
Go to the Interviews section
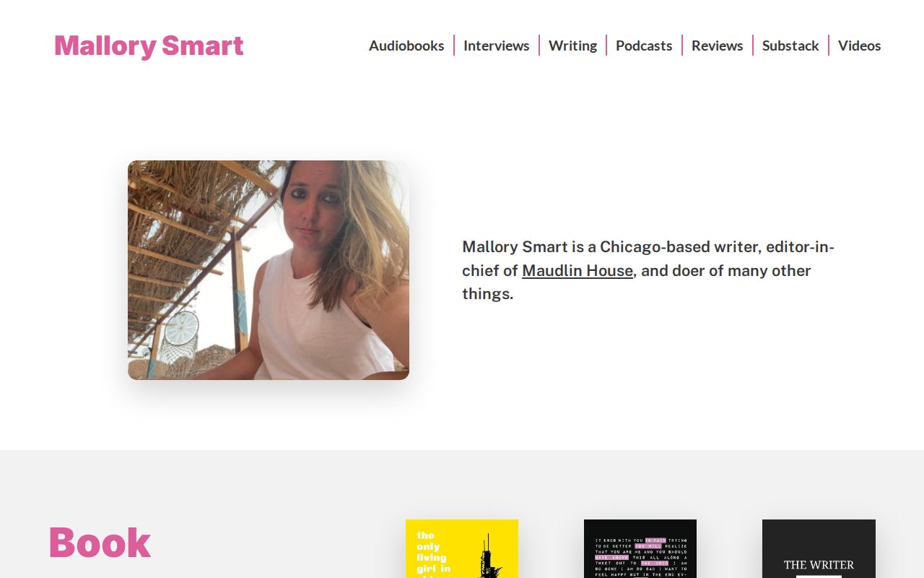point(496,46)
